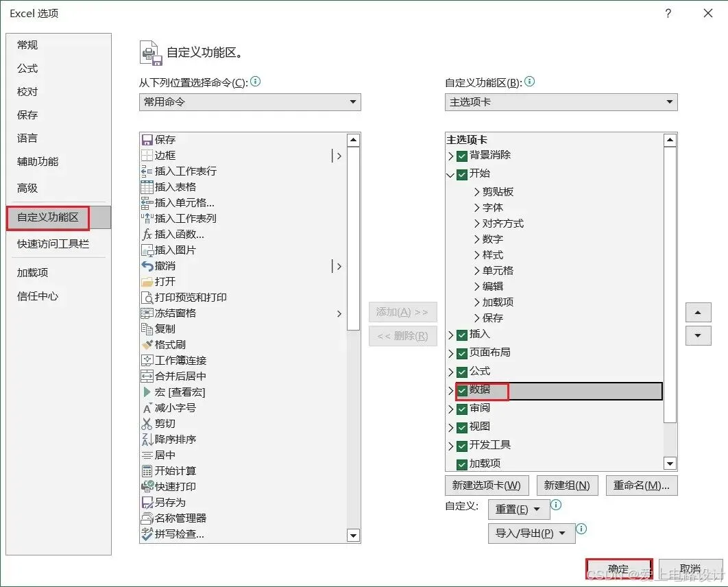Select the Decrease Font Size (减小字号) icon
Image resolution: width=728 pixels, height=587 pixels.
click(147, 408)
